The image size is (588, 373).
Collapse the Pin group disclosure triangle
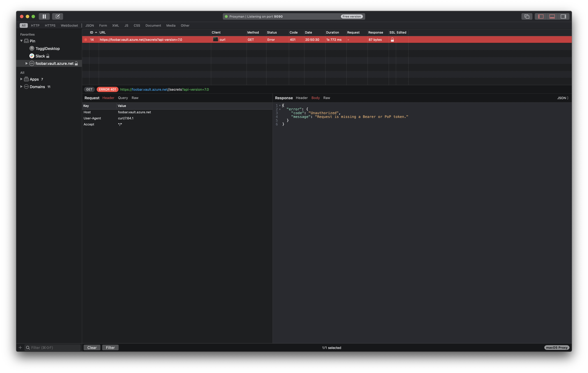[21, 41]
